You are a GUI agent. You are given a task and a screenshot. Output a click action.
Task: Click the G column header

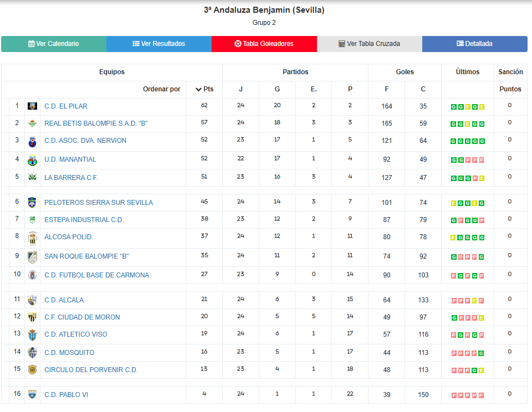[x=277, y=89]
